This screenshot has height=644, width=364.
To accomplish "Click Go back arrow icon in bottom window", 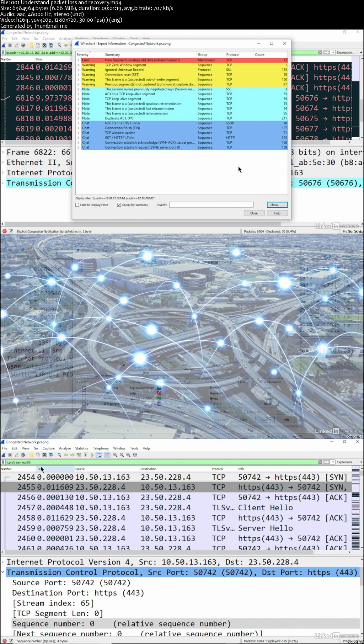I will [x=66, y=455].
